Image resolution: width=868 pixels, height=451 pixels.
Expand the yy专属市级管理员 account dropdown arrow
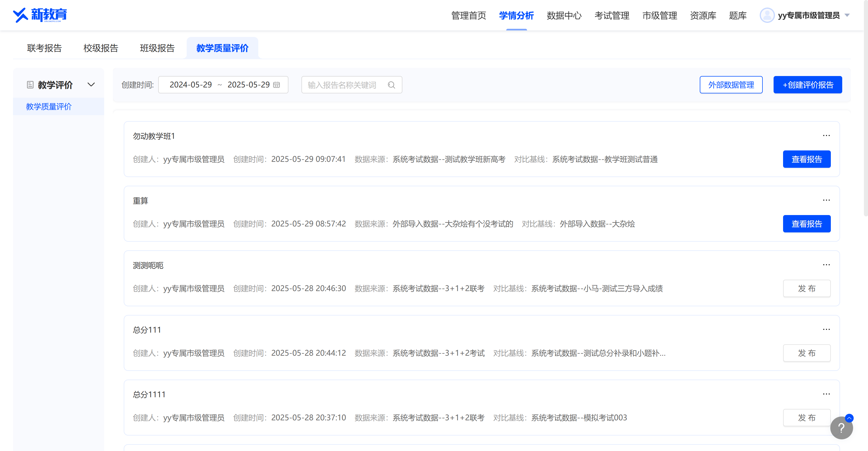coord(847,15)
